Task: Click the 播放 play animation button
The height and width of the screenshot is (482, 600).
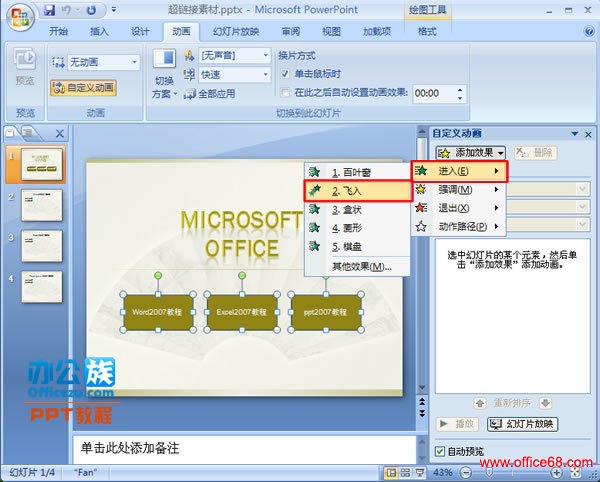Action: click(x=458, y=424)
